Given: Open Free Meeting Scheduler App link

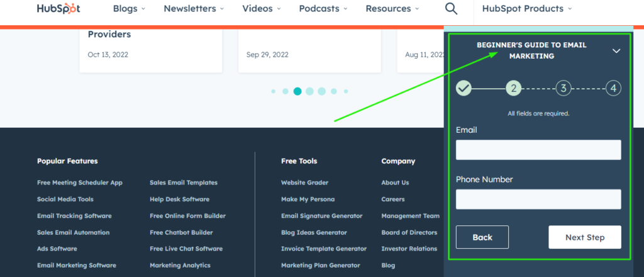Looking at the screenshot, I should (80, 183).
